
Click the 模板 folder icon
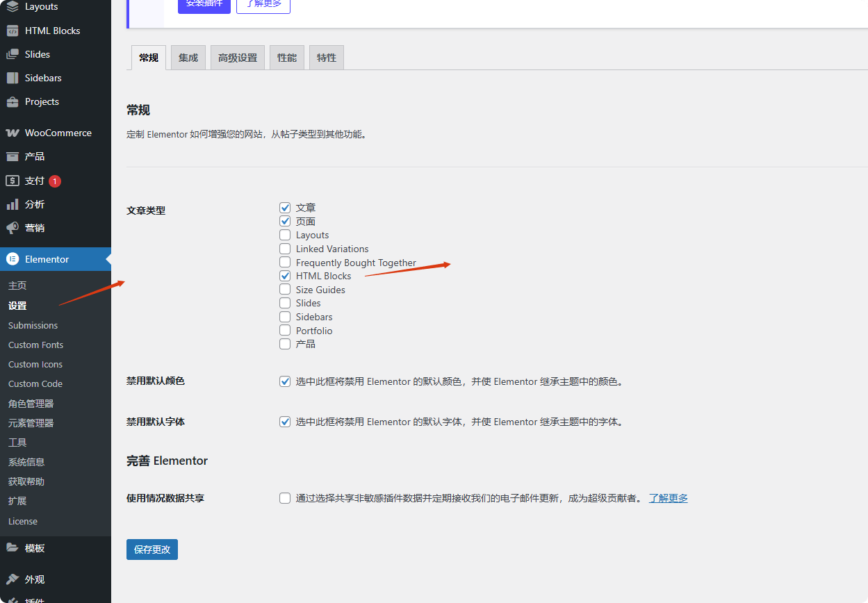tap(13, 547)
